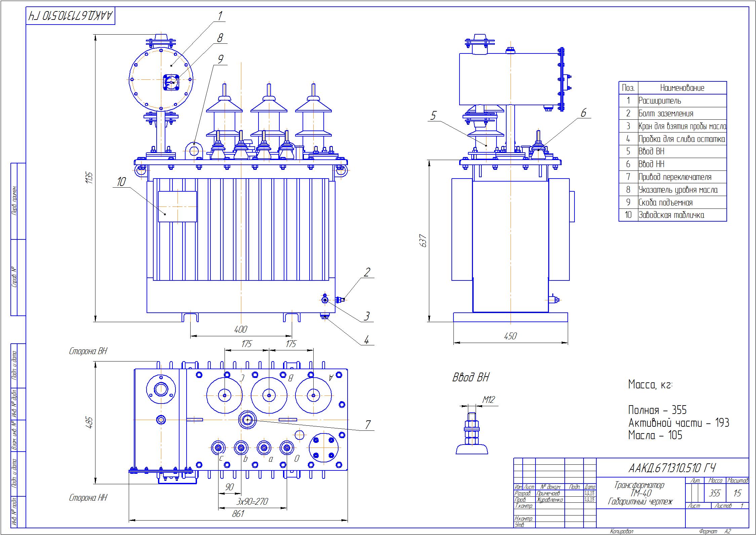756x535 pixels.
Task: Click 'Трансформатор' in the title block
Action: pos(639,485)
